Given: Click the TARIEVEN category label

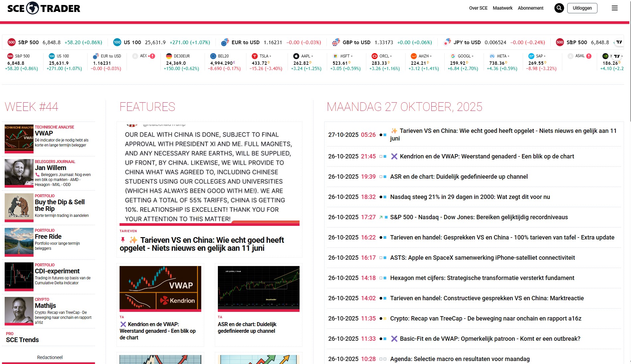Looking at the screenshot, I should tap(128, 231).
